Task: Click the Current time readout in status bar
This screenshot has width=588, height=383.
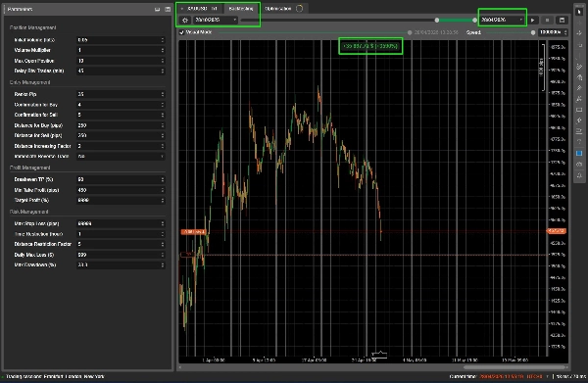Action: pyautogui.click(x=486, y=376)
